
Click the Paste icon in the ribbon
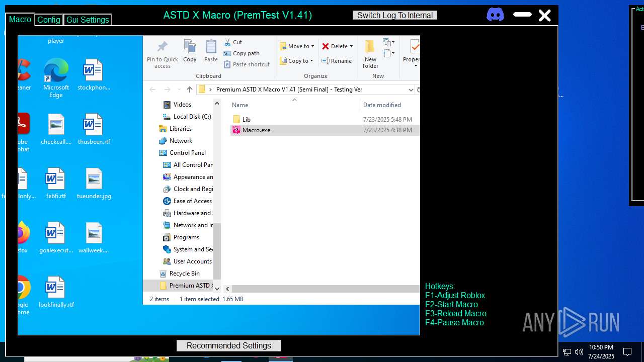tap(211, 47)
